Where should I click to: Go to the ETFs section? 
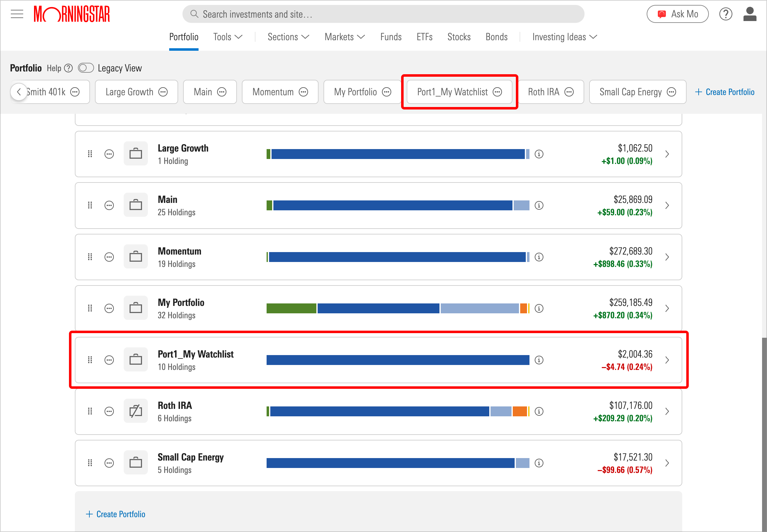click(x=424, y=37)
